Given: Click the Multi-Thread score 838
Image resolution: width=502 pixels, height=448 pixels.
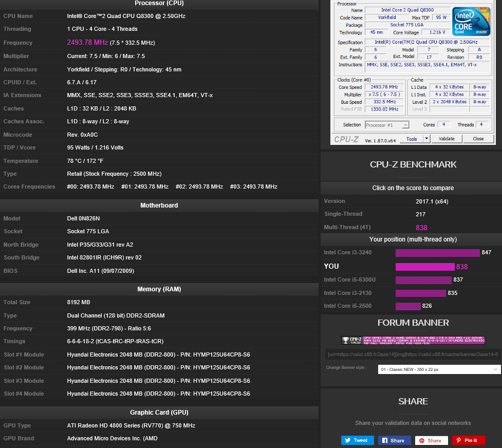Looking at the screenshot, I should (421, 228).
